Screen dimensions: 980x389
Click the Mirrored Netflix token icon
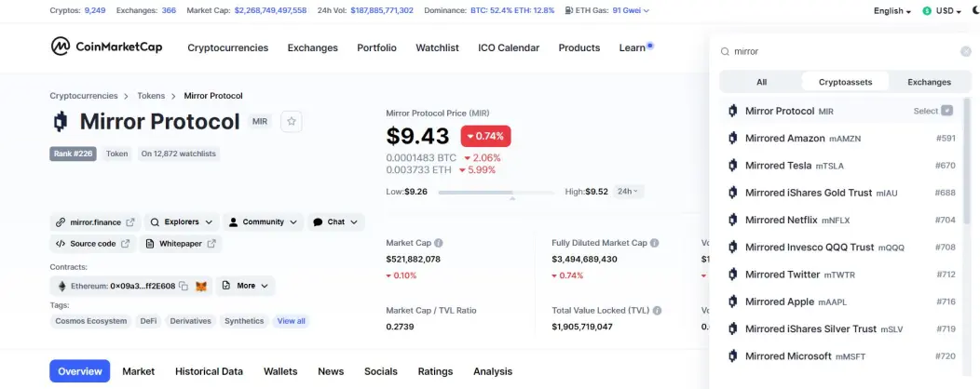click(x=732, y=220)
